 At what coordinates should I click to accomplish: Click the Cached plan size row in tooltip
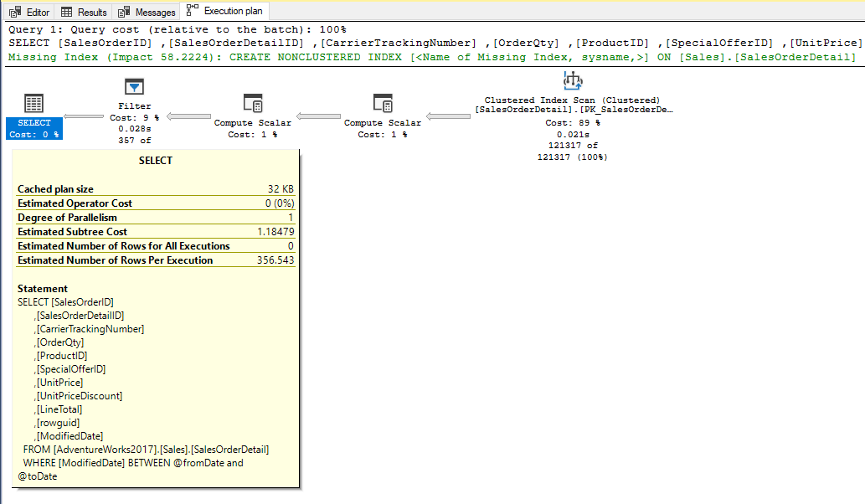pos(156,189)
